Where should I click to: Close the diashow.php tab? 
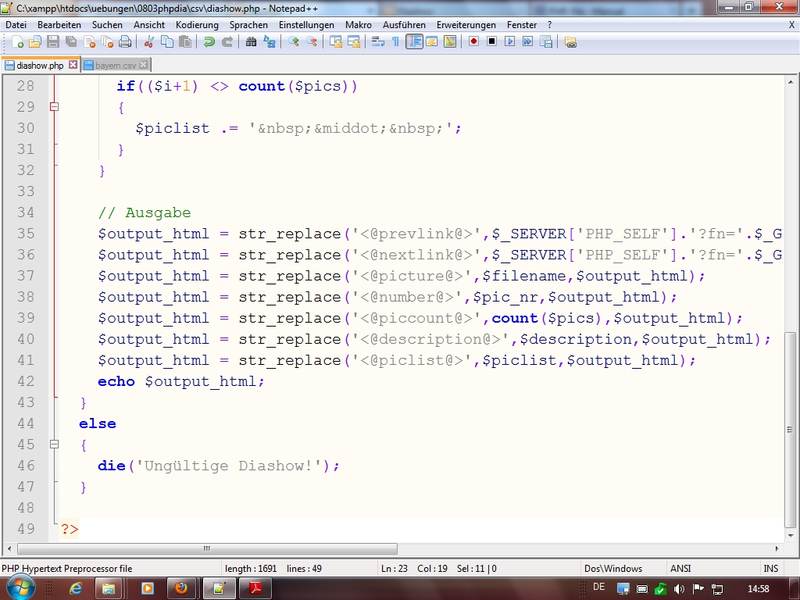[x=72, y=65]
